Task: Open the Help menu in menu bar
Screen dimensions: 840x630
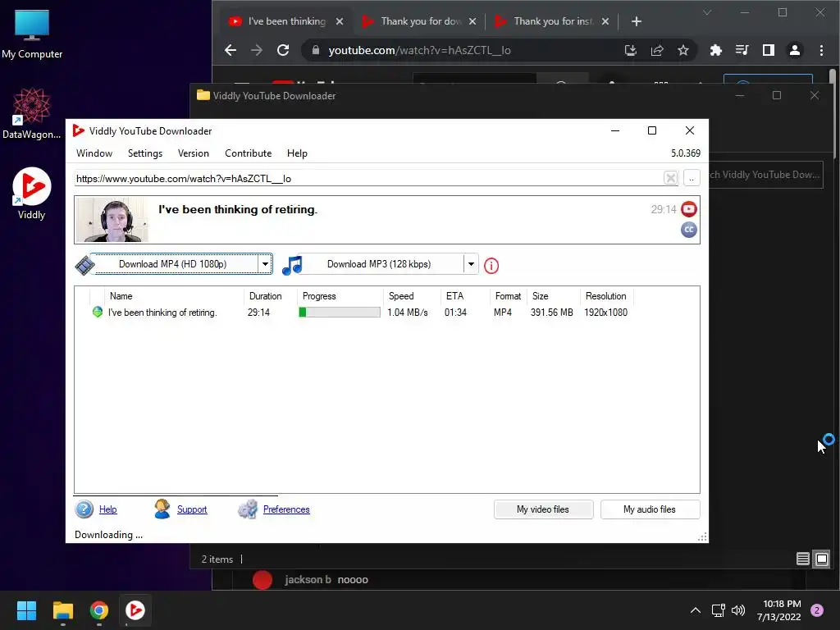Action: click(x=297, y=153)
